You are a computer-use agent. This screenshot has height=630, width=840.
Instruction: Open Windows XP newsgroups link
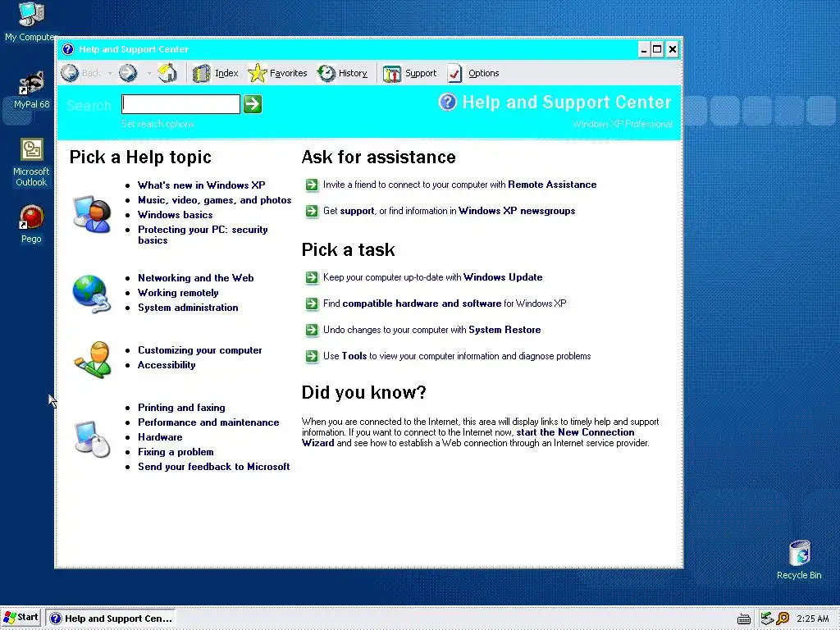click(517, 211)
